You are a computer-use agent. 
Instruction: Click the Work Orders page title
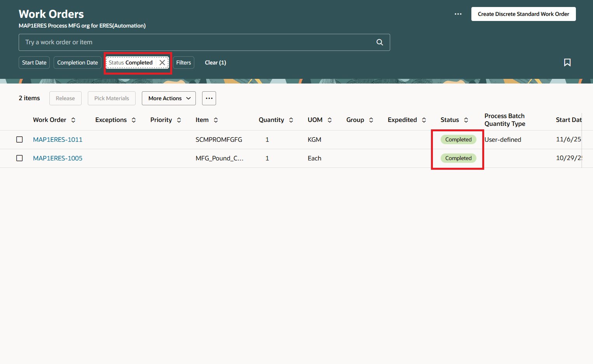(51, 14)
